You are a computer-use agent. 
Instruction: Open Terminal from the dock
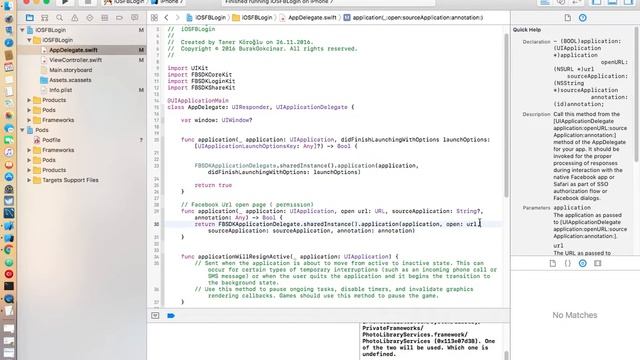coord(8,286)
